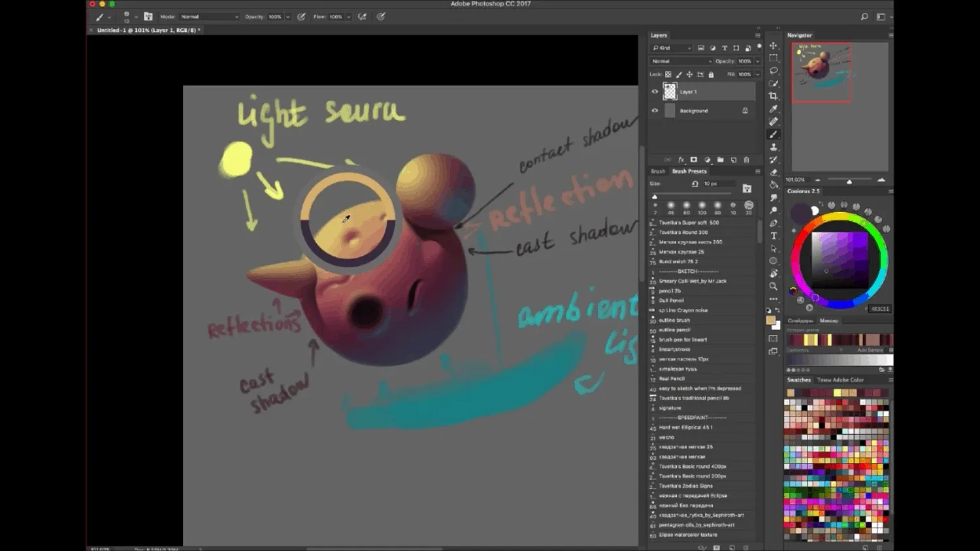Toggle lock all on the layer
Image resolution: width=980 pixels, height=551 pixels.
pos(711,74)
